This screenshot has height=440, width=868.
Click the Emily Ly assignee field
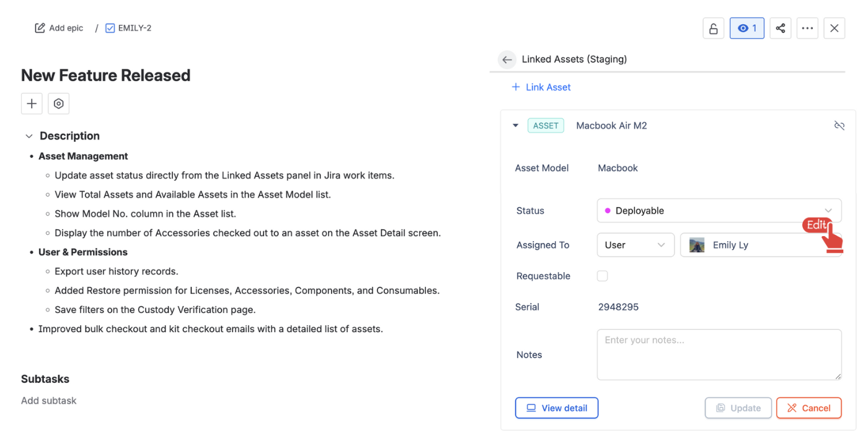pyautogui.click(x=750, y=245)
